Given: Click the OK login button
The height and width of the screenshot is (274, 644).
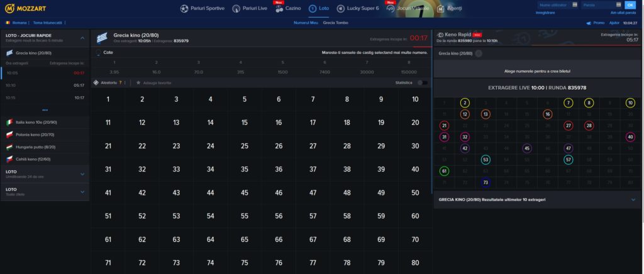Looking at the screenshot, I should pos(630,5).
